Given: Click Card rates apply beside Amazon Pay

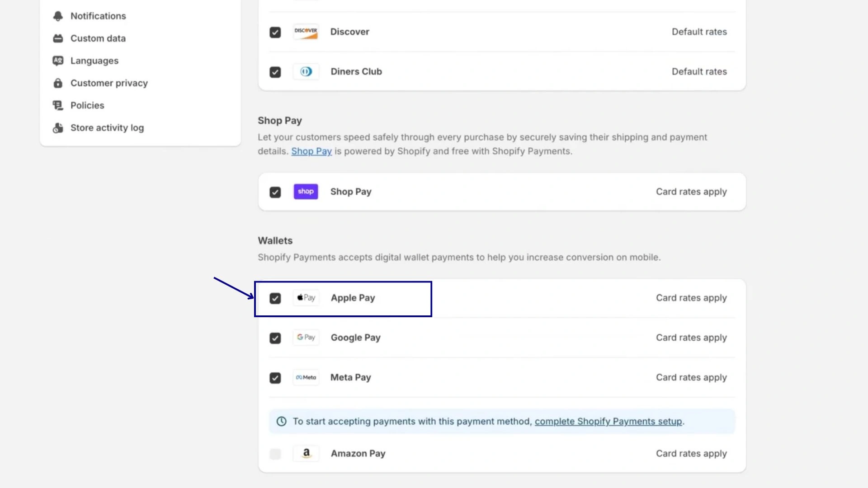Looking at the screenshot, I should [x=692, y=454].
